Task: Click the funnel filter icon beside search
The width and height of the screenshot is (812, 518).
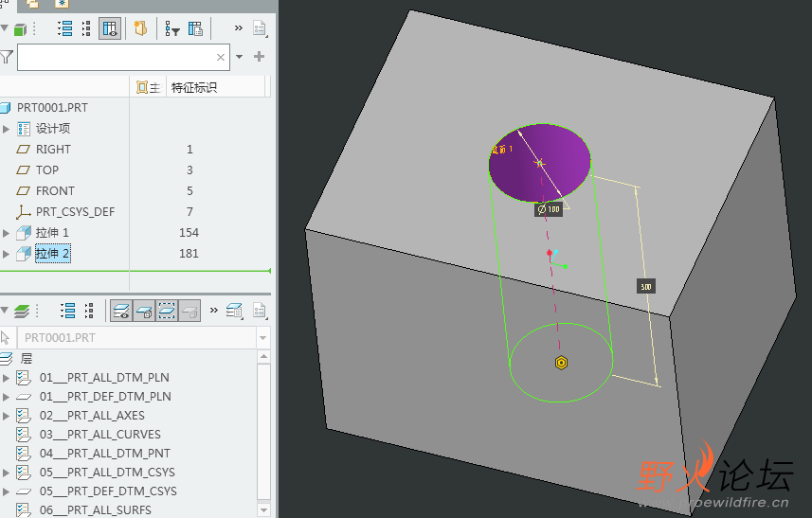Action: 7,57
